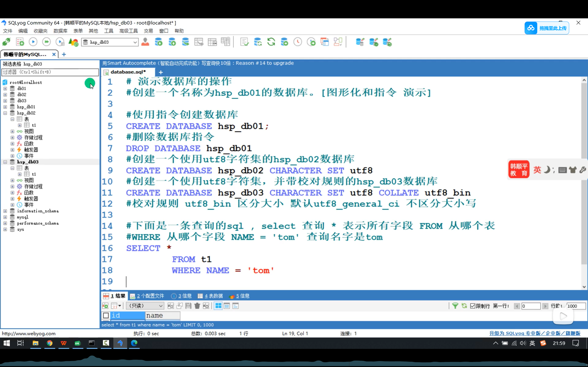The width and height of the screenshot is (588, 367).
Task: Click the new connection plug icon
Action: coord(6,42)
